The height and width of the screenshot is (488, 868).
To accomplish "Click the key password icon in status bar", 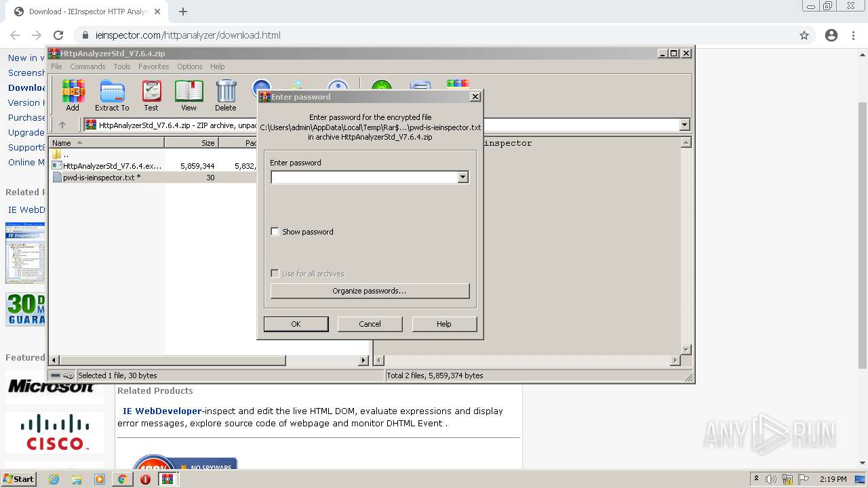I will (x=68, y=375).
